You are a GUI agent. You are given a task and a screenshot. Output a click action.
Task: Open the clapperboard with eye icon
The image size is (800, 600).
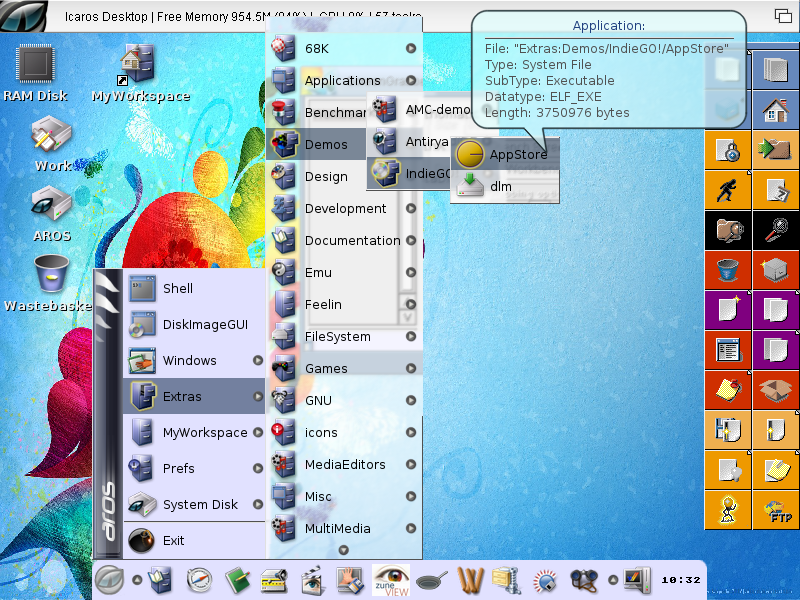pyautogui.click(x=313, y=580)
